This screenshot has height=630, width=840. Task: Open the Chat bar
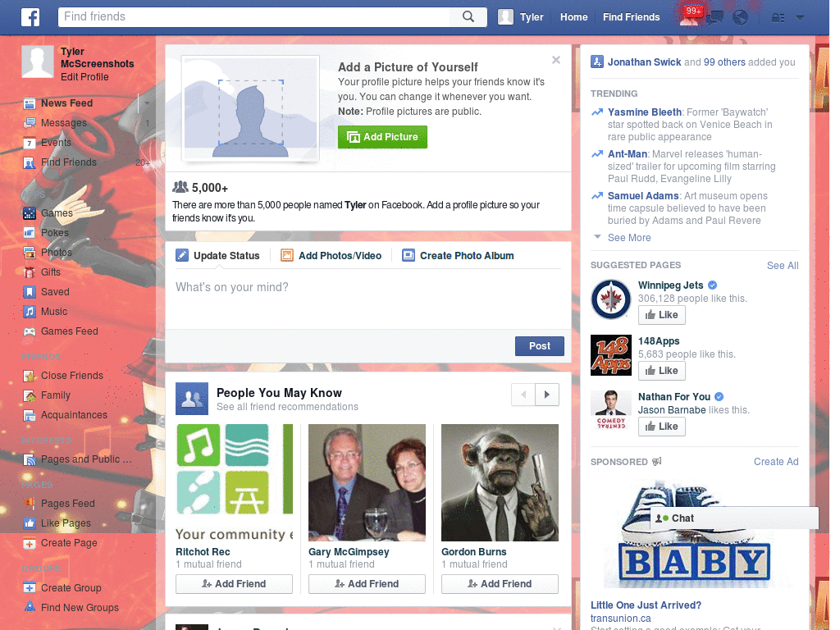tap(734, 518)
